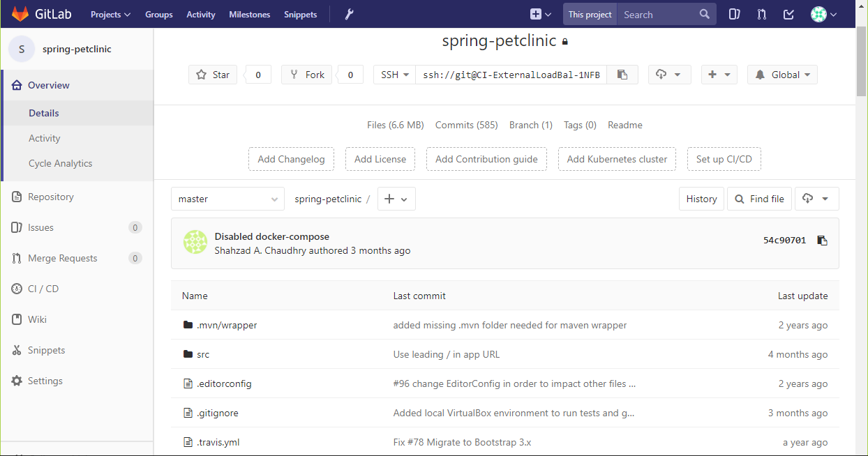Open the Global notification dropdown

click(x=782, y=75)
